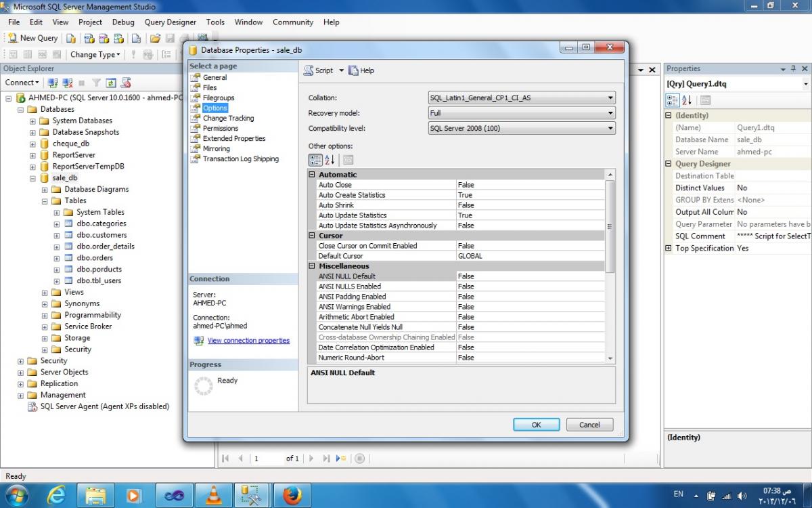Click the Script icon in dialog toolbar
The width and height of the screenshot is (812, 508).
click(x=309, y=70)
